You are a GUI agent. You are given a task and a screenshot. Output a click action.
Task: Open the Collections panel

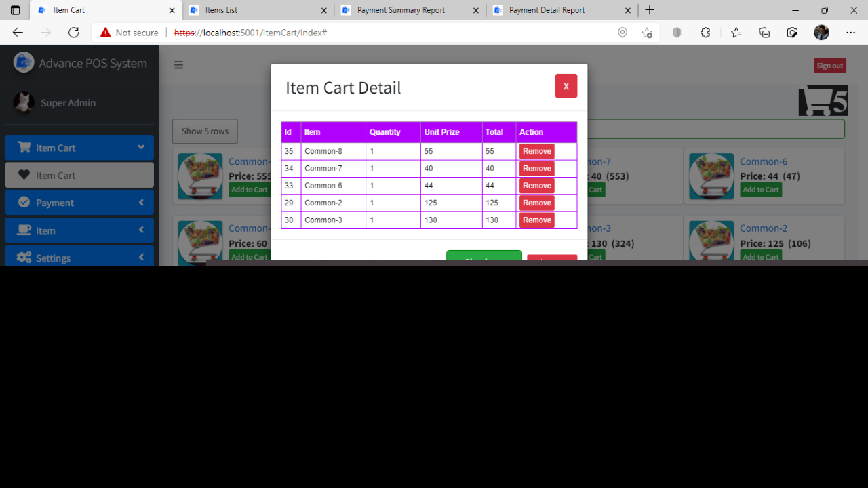point(764,33)
